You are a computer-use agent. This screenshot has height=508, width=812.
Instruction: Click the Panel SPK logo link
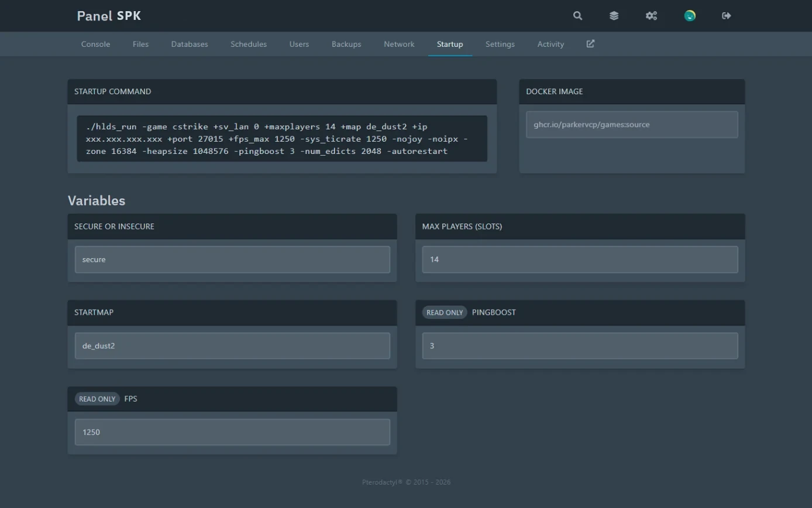pos(109,16)
